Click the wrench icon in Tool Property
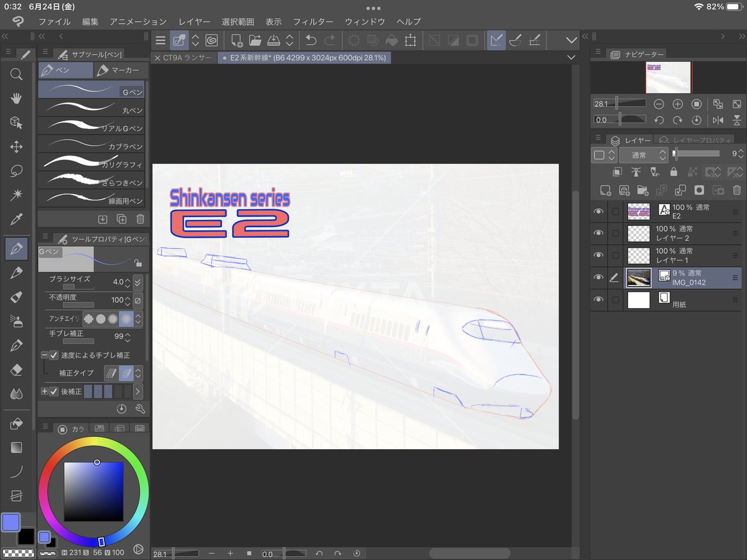This screenshot has width=747, height=560. [139, 409]
